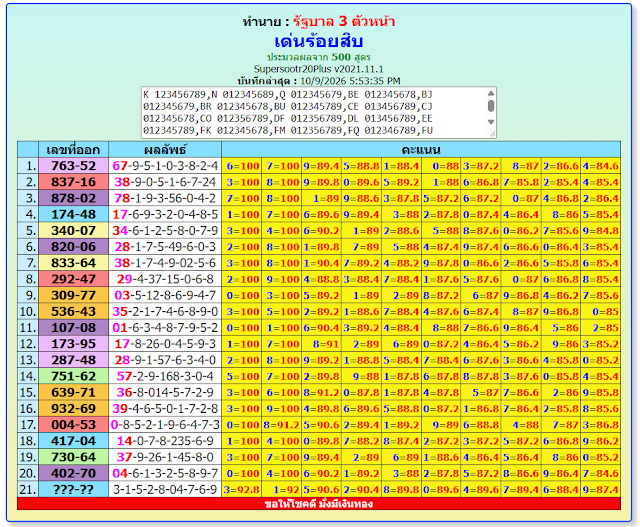Click the red footer ขอให้โชคดี มั่งมีเงินทอง
640x527 pixels.
319,504
